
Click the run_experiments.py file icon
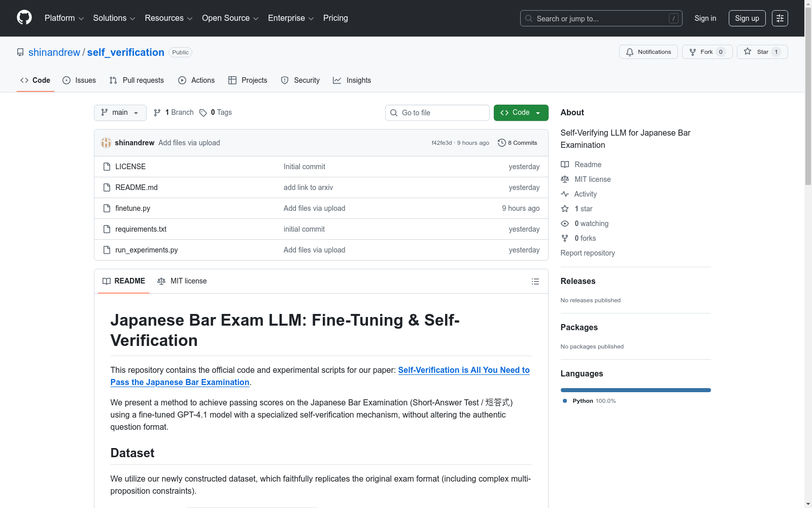coord(107,250)
